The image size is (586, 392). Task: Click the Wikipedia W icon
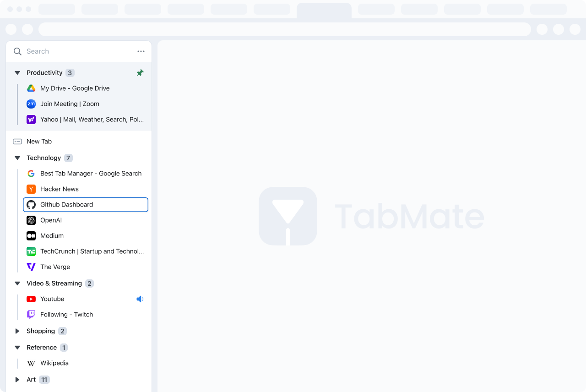pos(31,363)
